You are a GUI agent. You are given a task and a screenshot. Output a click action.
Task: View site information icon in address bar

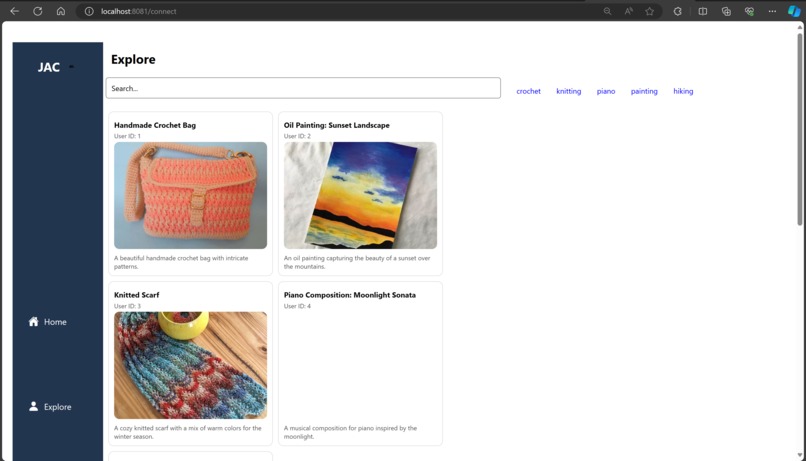pyautogui.click(x=89, y=11)
